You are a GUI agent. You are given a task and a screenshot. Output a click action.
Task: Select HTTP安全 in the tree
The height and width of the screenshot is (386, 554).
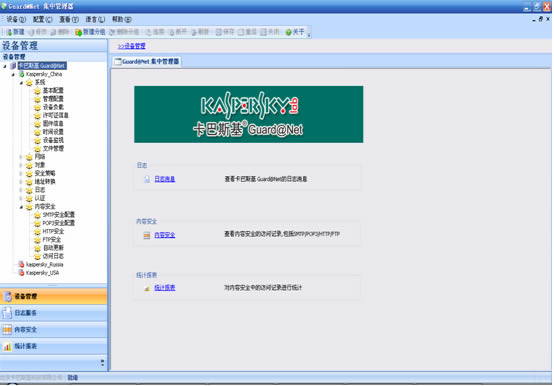pos(53,231)
